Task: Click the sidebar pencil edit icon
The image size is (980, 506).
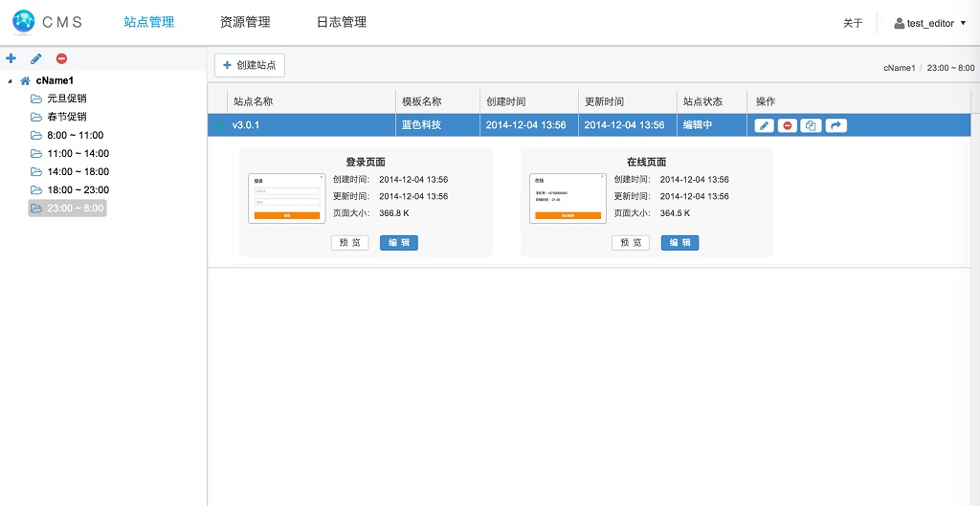Action: click(36, 58)
